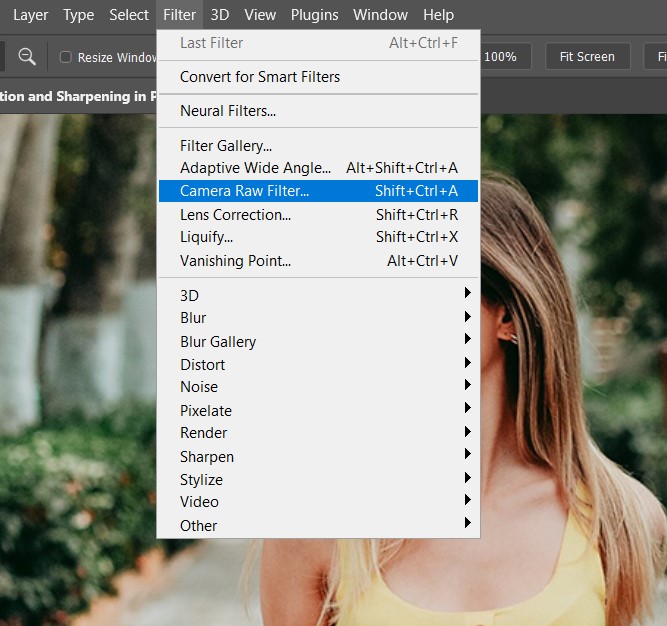Expand the Blur submenu
Image resolution: width=667 pixels, height=626 pixels.
193,318
